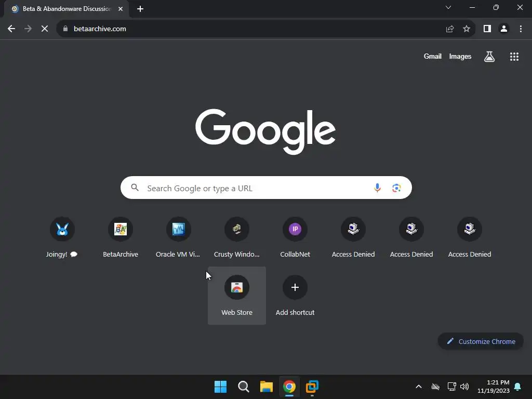The height and width of the screenshot is (399, 532).
Task: Click the disabled forward arrow
Action: point(28,29)
